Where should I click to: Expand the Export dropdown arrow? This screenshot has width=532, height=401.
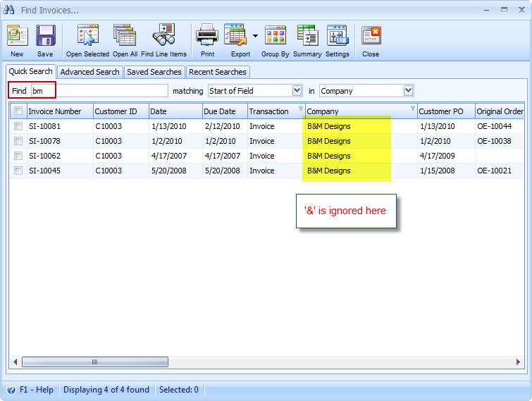pos(255,35)
